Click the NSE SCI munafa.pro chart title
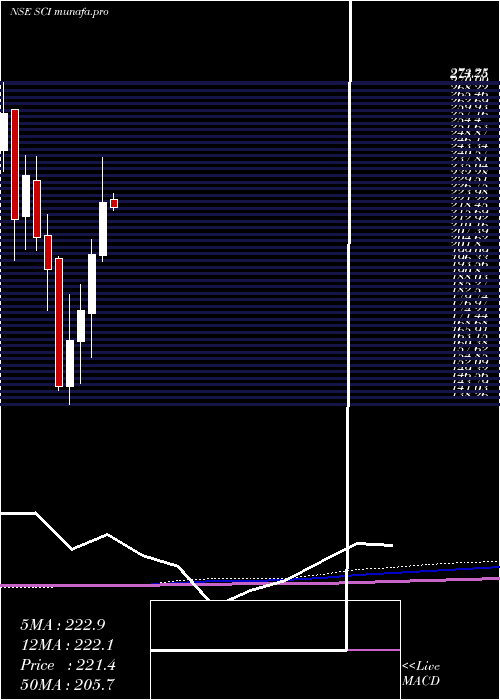 [59, 12]
